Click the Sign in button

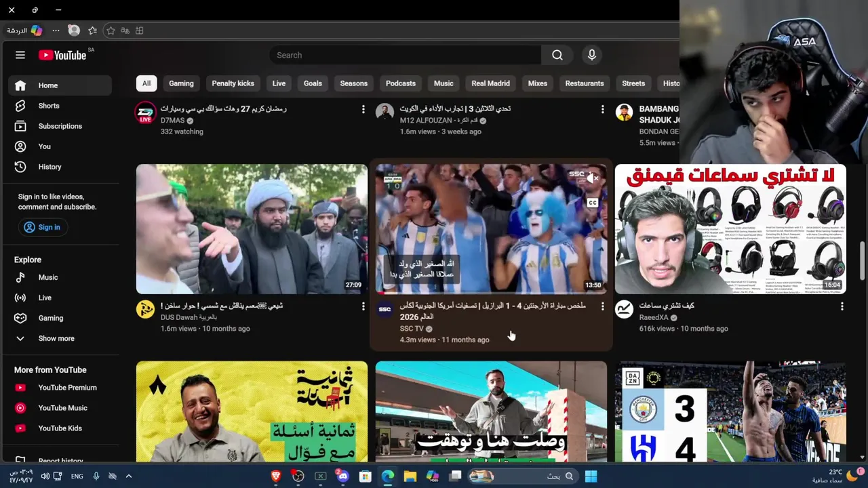(x=42, y=227)
